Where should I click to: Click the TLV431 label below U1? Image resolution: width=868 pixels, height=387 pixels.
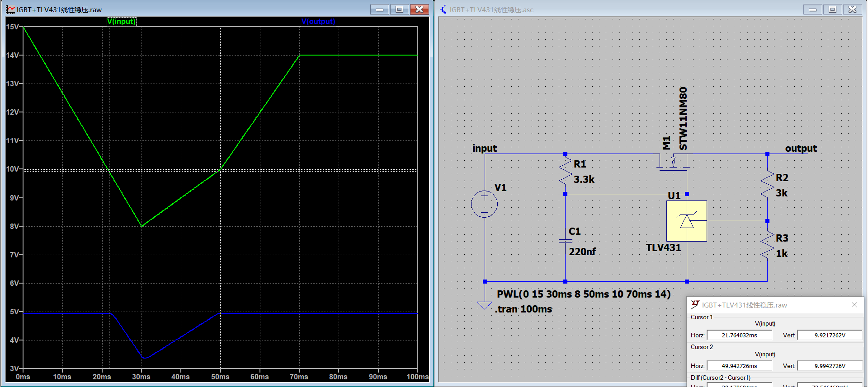[x=663, y=247]
